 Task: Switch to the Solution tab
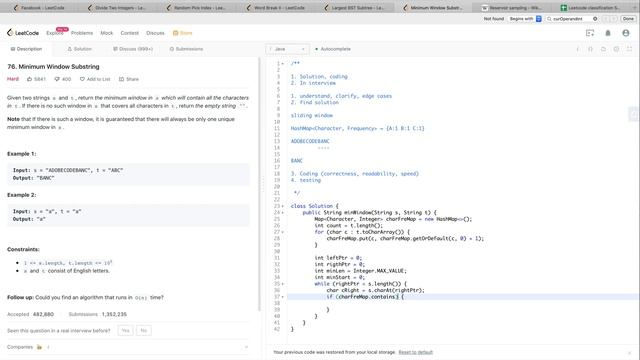[80, 49]
